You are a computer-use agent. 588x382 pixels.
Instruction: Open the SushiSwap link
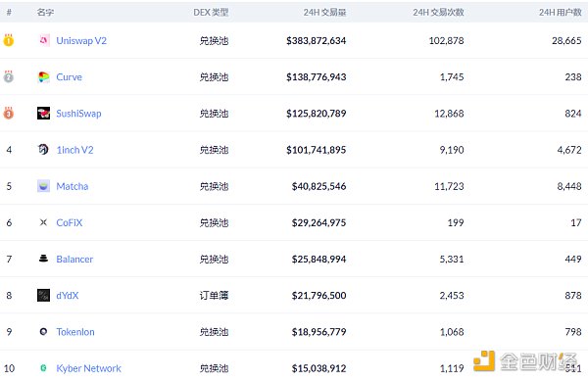[78, 114]
